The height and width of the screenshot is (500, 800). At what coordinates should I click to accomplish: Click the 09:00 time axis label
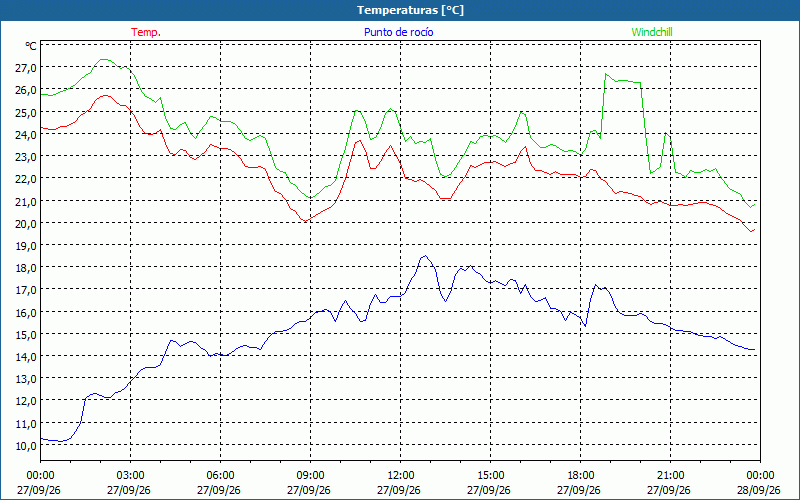[310, 476]
